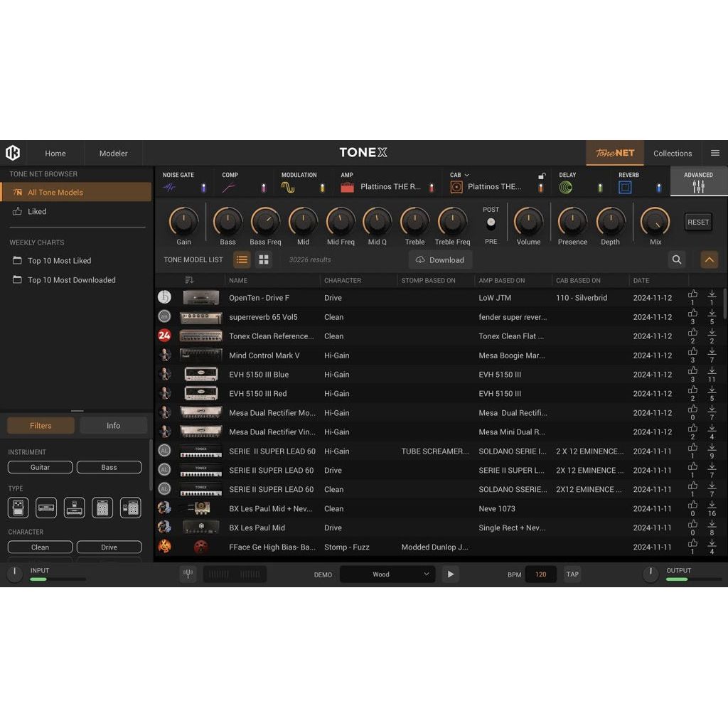Viewport: 728px width, 728px height.
Task: Adjust the Gain knob
Action: coord(183,222)
